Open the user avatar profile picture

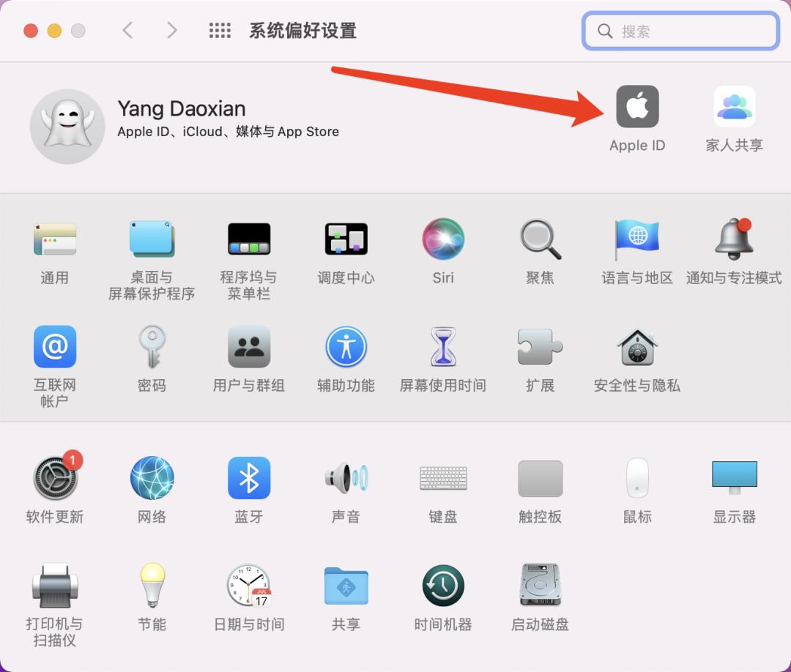point(67,126)
